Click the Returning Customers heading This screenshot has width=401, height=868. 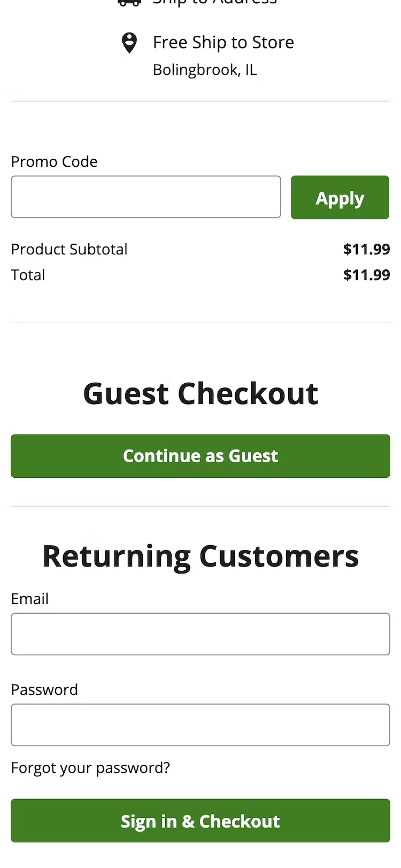pos(200,556)
